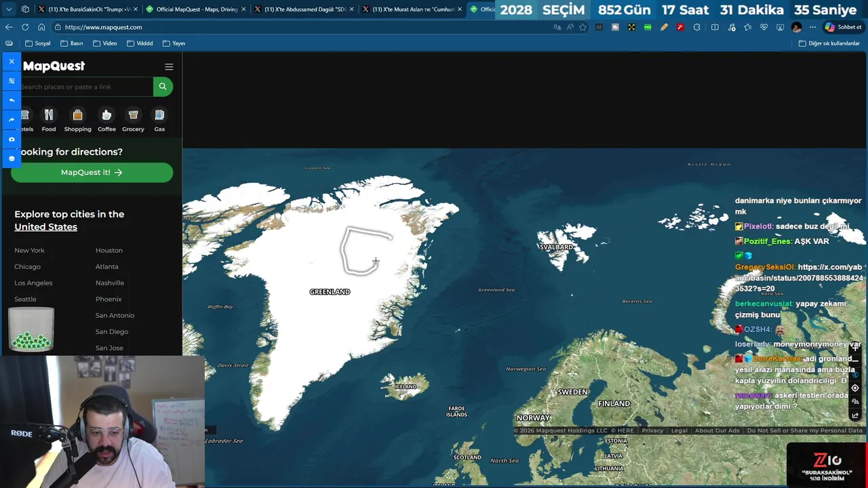Open Diğer sık kullanılanlar folder
The width and height of the screenshot is (868, 488).
click(829, 43)
